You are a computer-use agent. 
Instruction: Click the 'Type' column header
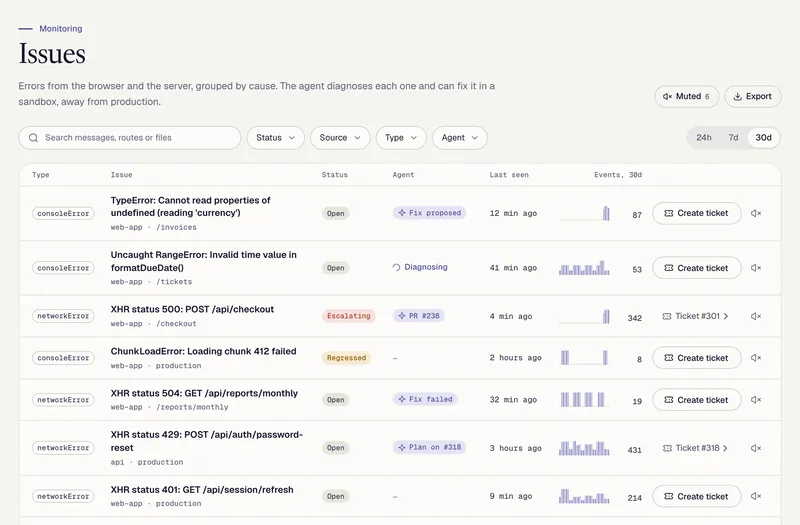(41, 175)
